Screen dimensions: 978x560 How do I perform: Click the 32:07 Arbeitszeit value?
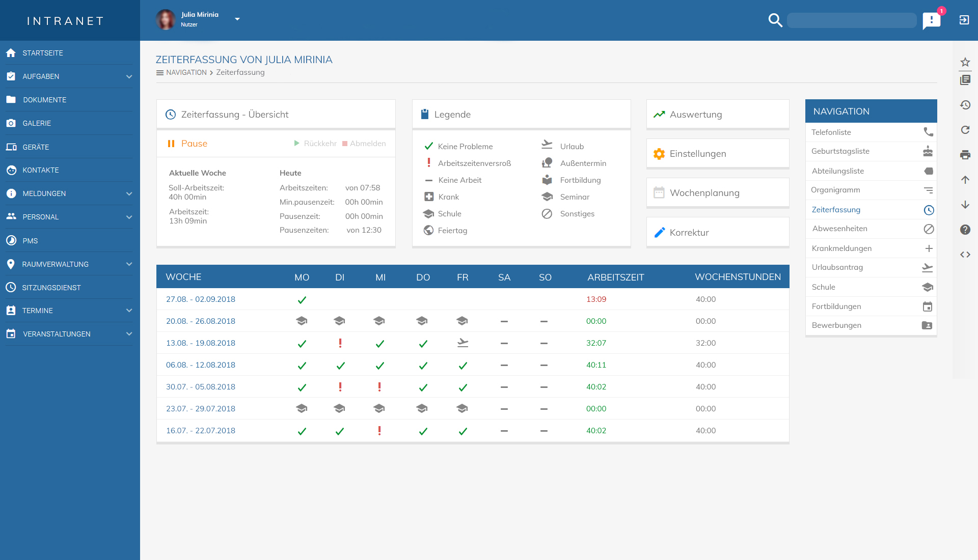(x=596, y=343)
